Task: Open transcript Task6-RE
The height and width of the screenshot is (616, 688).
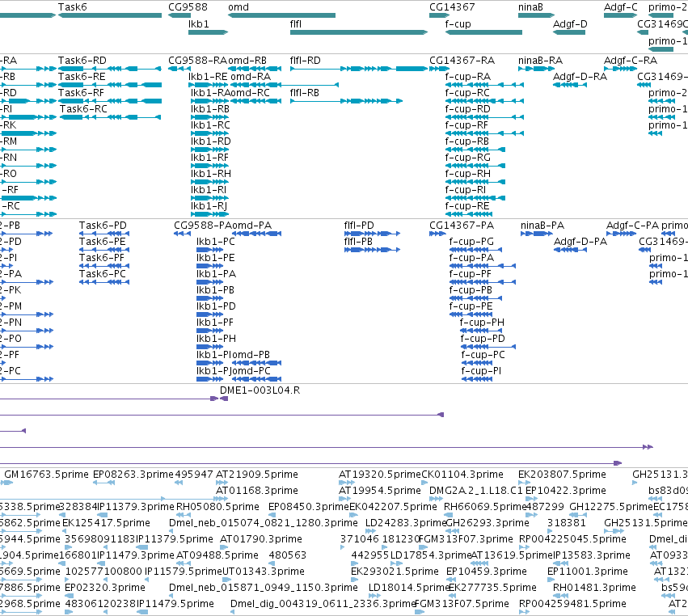Action: [x=82, y=76]
